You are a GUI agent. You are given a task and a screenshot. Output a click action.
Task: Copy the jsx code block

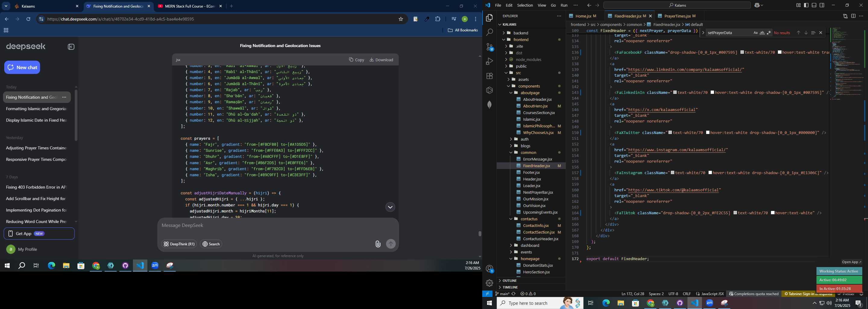[357, 60]
